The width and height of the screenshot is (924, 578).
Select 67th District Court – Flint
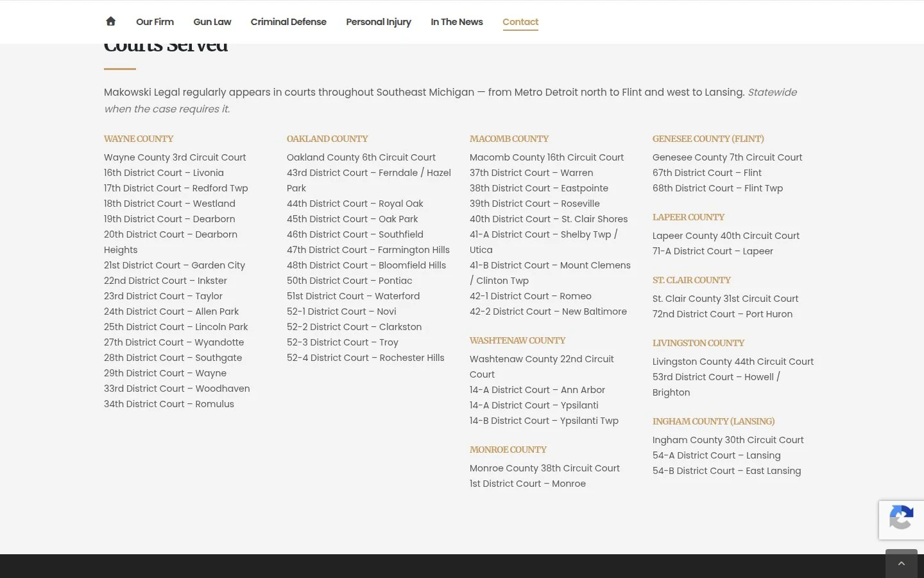[707, 173]
